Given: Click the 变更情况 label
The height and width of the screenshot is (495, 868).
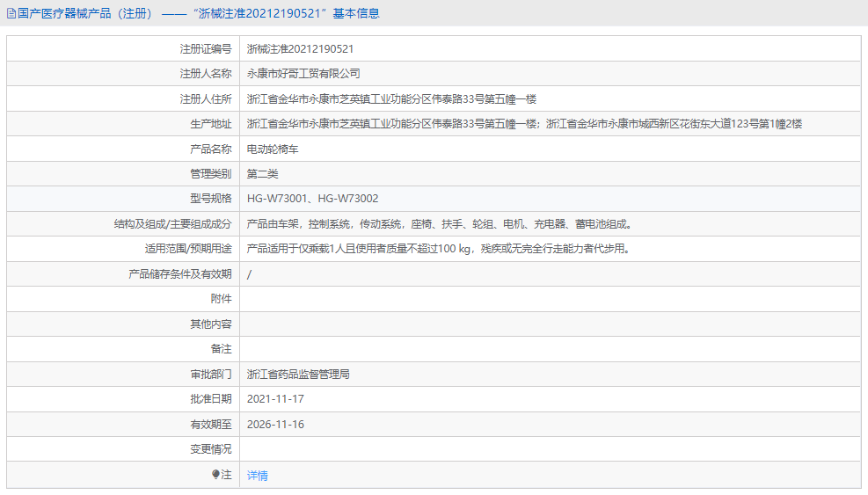Looking at the screenshot, I should coord(211,449).
